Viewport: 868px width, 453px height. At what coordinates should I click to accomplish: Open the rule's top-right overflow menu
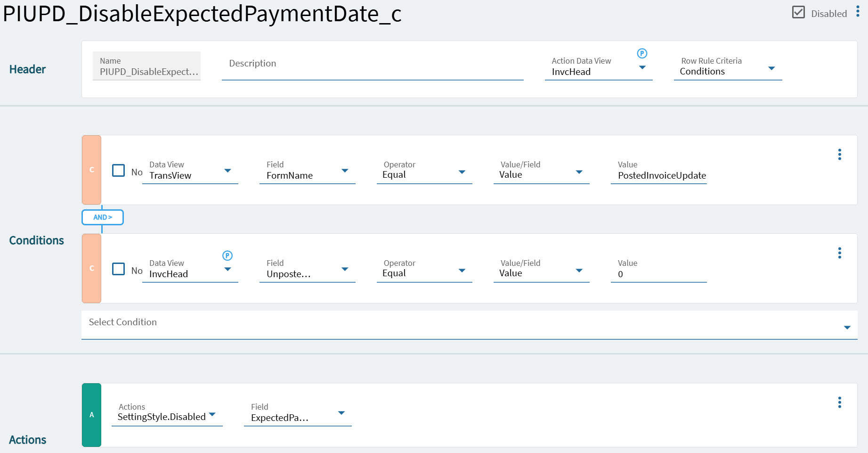click(858, 12)
